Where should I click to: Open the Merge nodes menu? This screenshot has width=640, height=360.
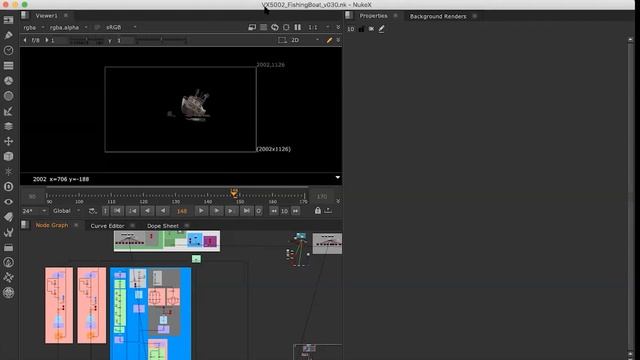click(9, 126)
